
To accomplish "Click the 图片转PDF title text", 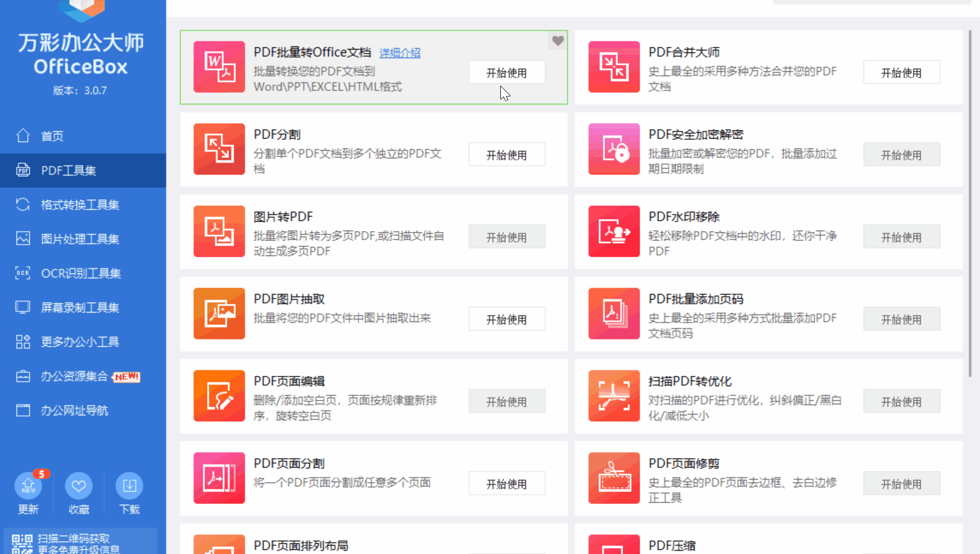I will click(283, 216).
